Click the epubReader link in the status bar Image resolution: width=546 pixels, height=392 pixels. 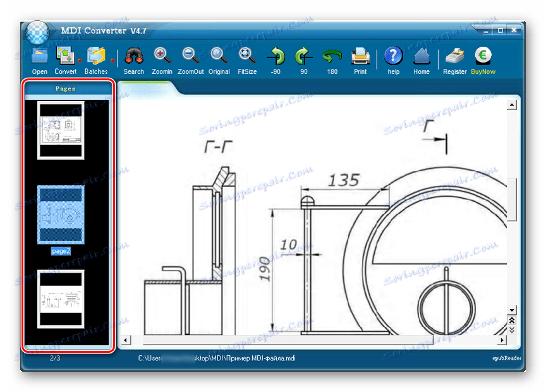click(506, 358)
